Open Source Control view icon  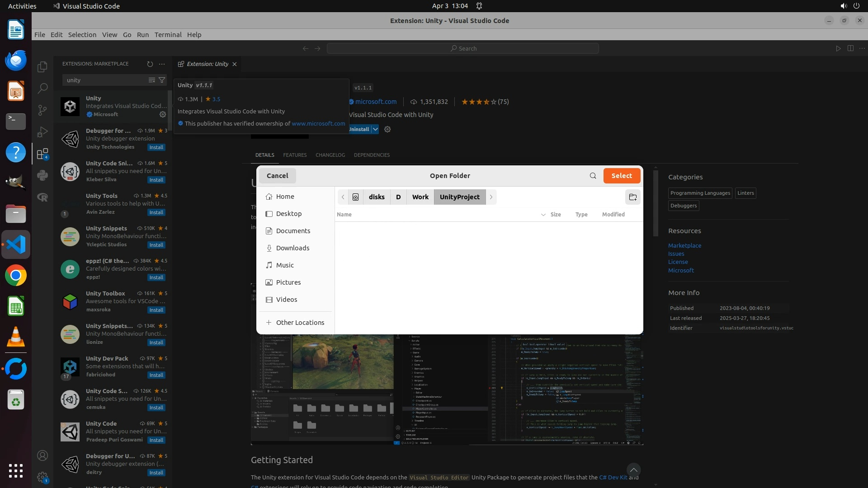click(x=42, y=110)
